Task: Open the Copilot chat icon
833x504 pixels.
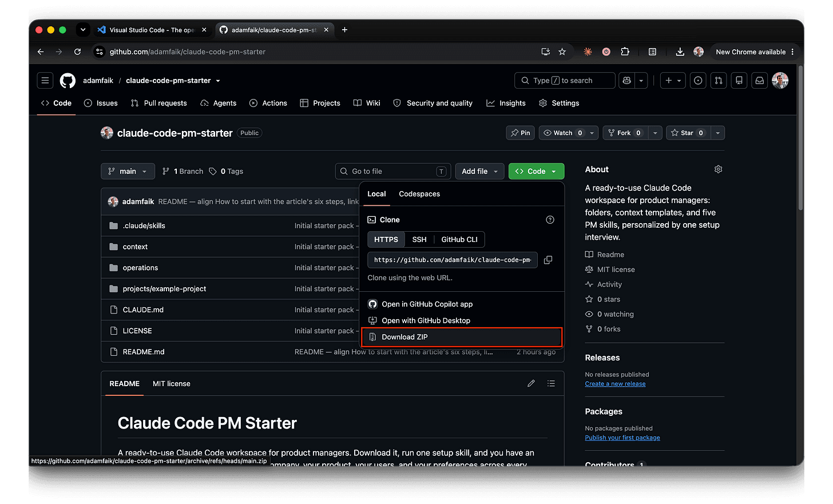Action: (x=627, y=81)
